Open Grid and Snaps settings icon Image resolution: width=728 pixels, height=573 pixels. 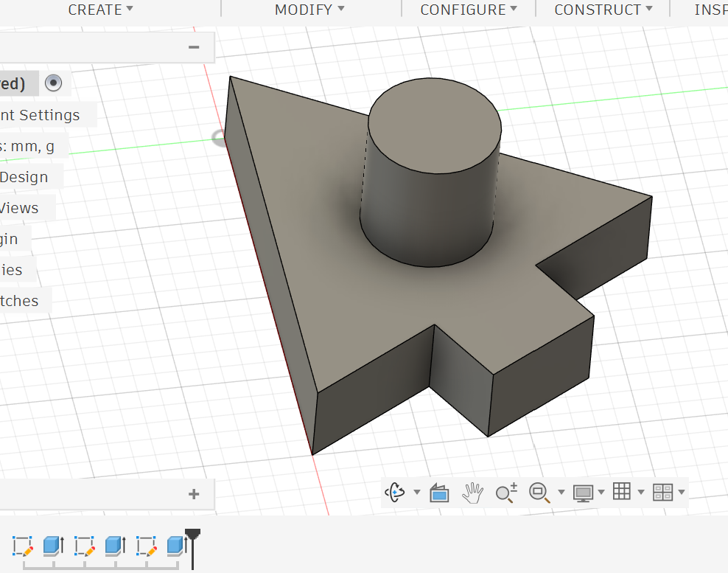pyautogui.click(x=622, y=491)
